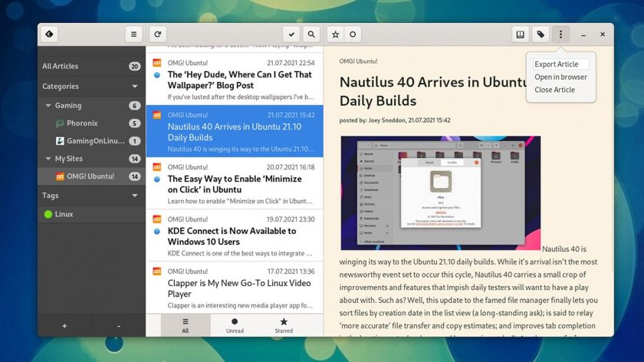Collapse the Categories section arrow
This screenshot has height=362, width=644.
click(135, 87)
